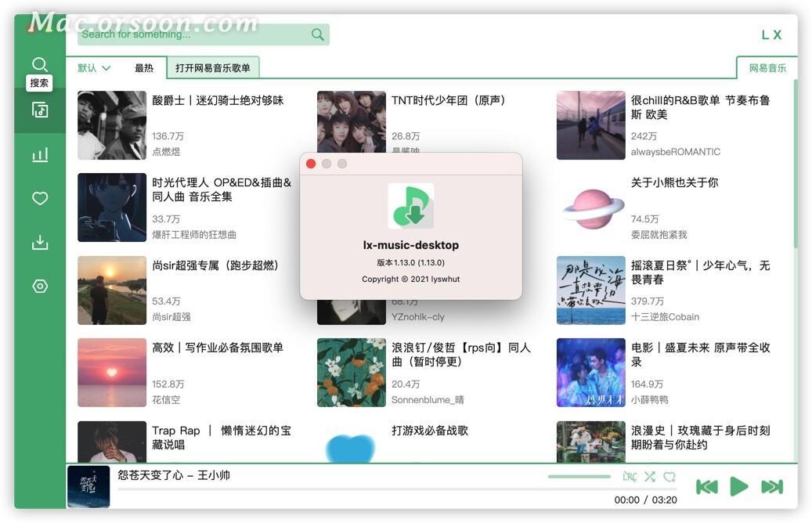Screen dimensions: 812x523
Task: Click the train platform playlist cover
Action: point(591,125)
